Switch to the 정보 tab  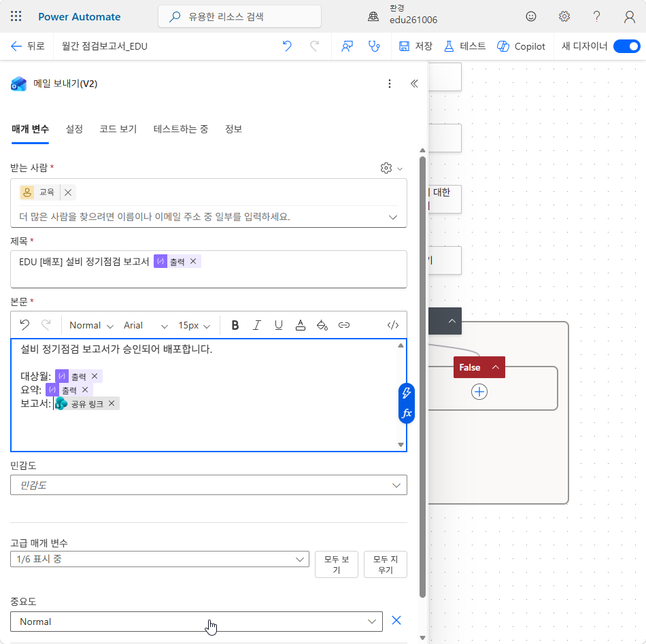pyautogui.click(x=233, y=129)
